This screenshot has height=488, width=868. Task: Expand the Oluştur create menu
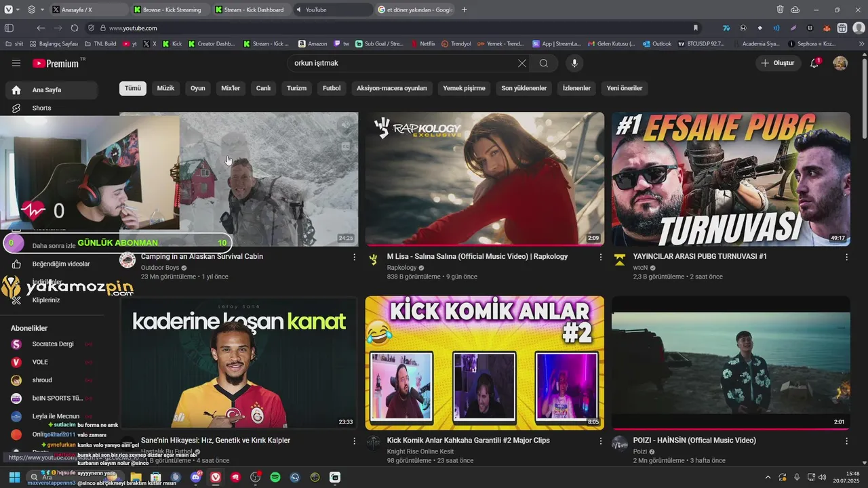(x=778, y=63)
